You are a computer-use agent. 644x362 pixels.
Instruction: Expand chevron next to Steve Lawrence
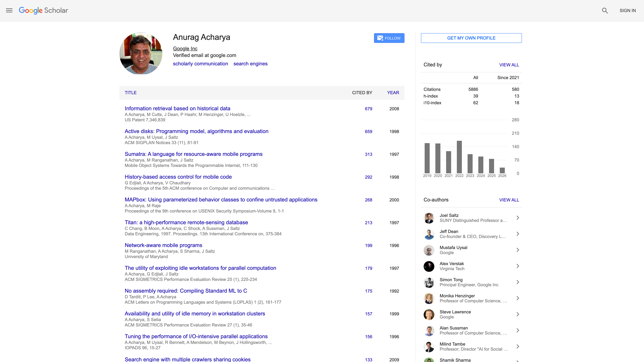[518, 314]
